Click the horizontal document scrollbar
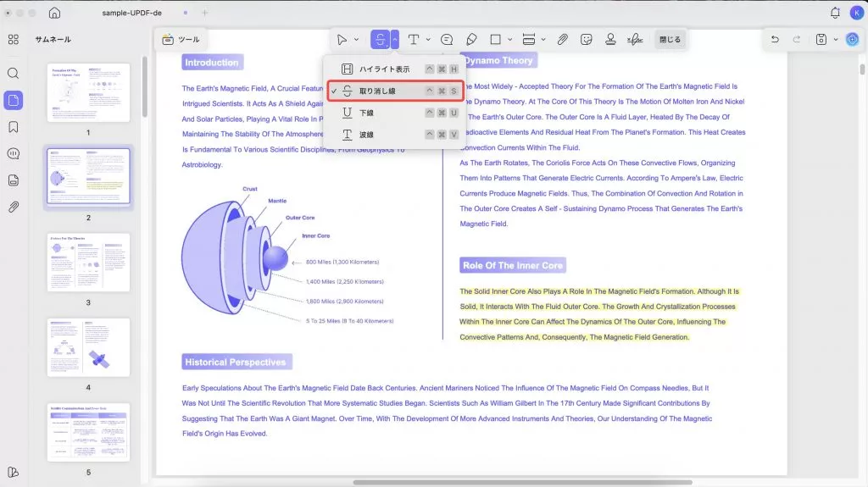This screenshot has height=487, width=868. pos(522,483)
